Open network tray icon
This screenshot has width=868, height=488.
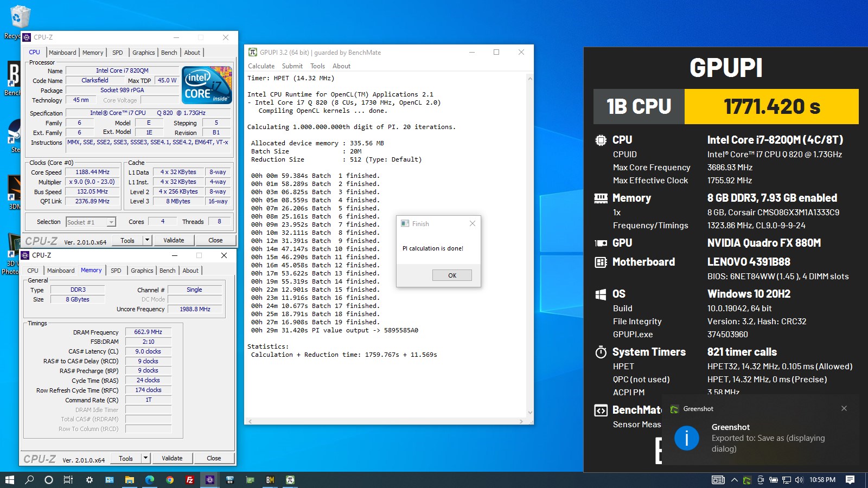tap(787, 480)
